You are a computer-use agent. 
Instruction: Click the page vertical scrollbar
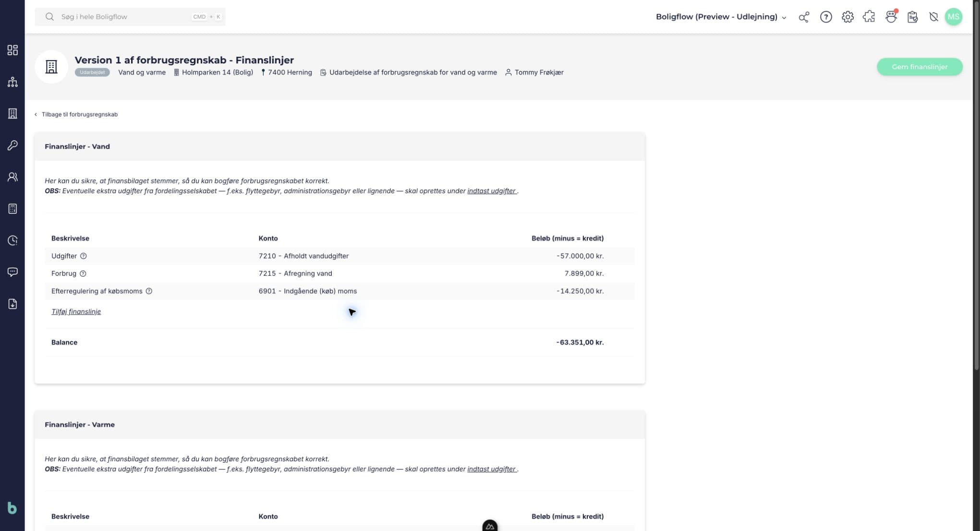[976, 185]
